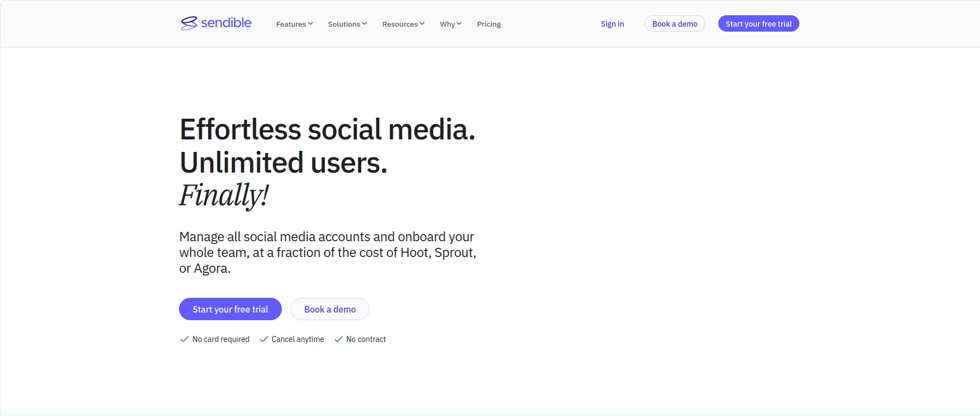Go to the Pricing page
980x416 pixels.
[x=489, y=24]
